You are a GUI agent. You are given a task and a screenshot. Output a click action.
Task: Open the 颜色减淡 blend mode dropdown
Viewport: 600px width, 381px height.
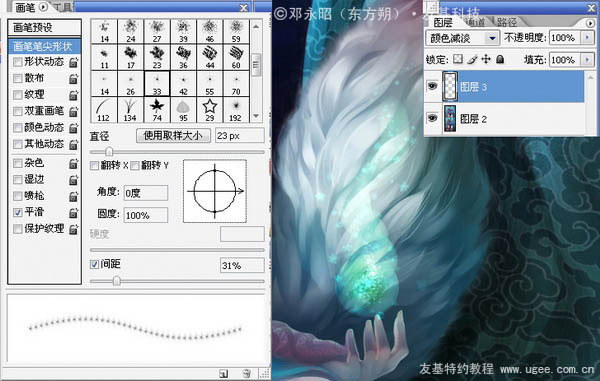[463, 38]
